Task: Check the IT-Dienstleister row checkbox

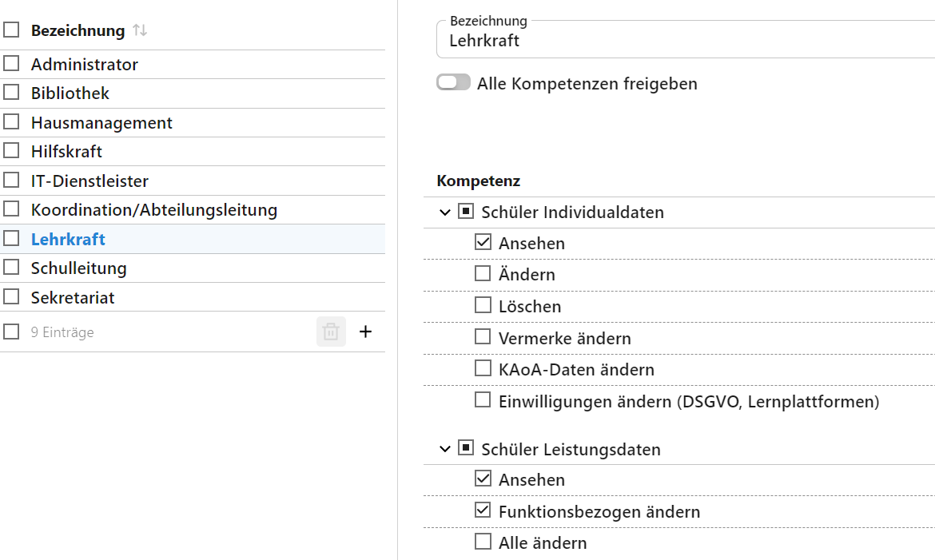Action: (x=11, y=180)
